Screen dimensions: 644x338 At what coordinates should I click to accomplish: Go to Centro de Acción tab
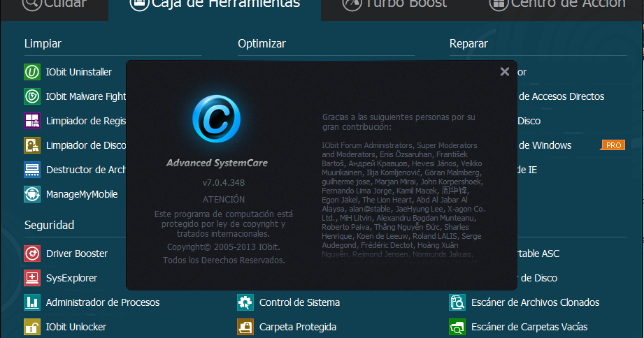tap(557, 4)
